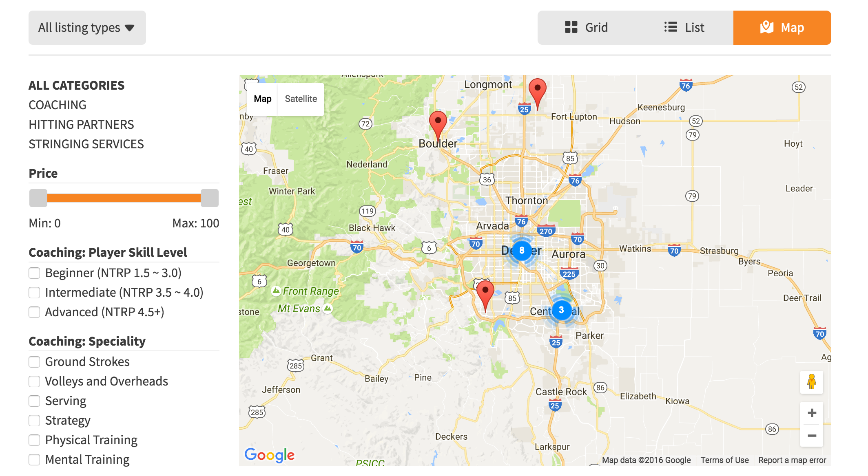Open the Centennial cluster marker showing 3
Viewport: 868px width, 476px height.
click(561, 310)
